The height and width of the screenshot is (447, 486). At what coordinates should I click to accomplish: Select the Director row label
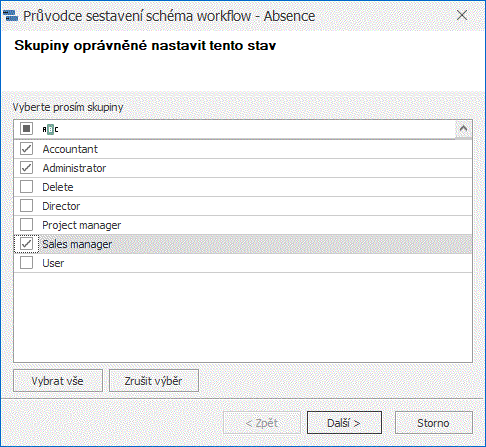[x=61, y=206]
